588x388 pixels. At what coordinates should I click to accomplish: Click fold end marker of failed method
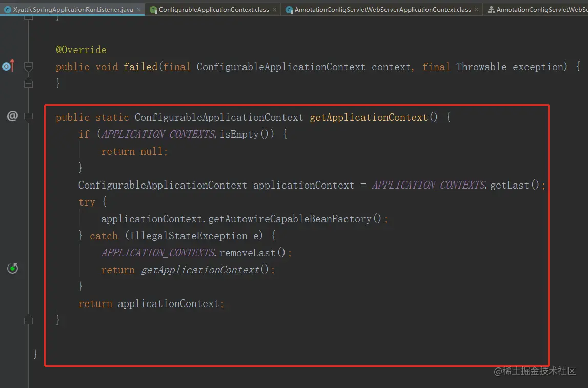29,83
